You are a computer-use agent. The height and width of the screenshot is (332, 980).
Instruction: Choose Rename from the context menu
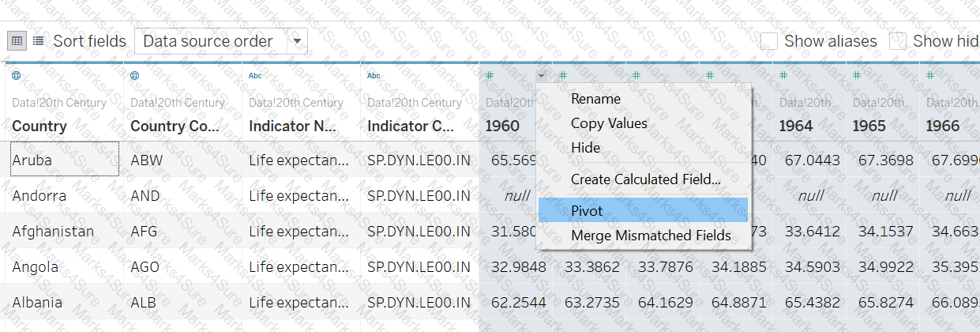pos(643,99)
